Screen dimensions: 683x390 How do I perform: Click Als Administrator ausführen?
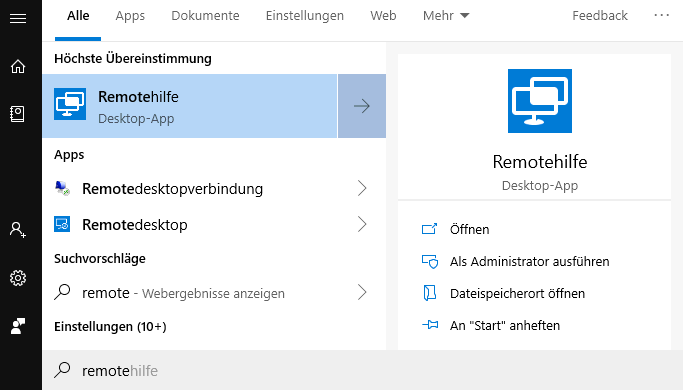(x=530, y=261)
